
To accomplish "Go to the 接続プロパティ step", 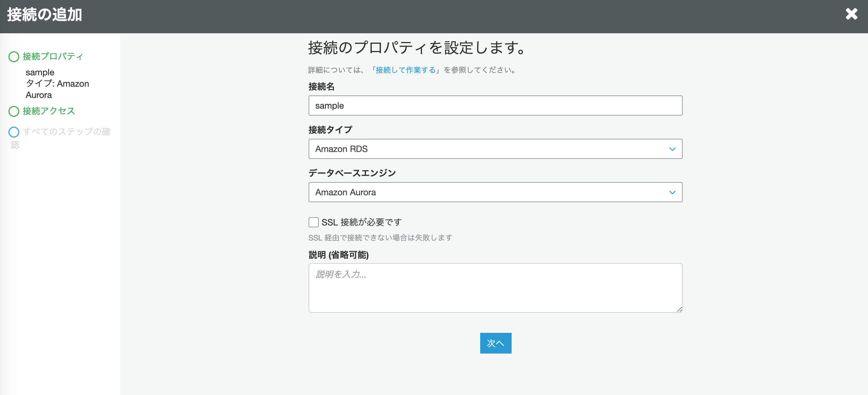I will [53, 56].
